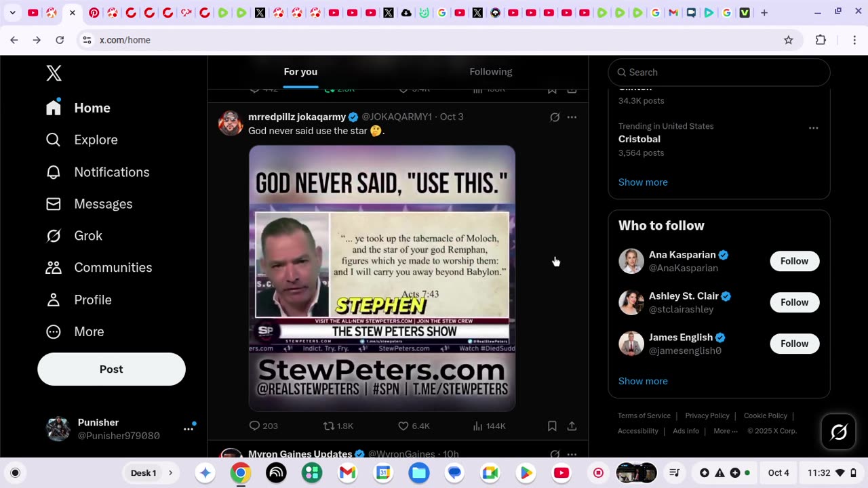
Task: Open Chrome extensions puzzle icon
Action: click(x=821, y=40)
